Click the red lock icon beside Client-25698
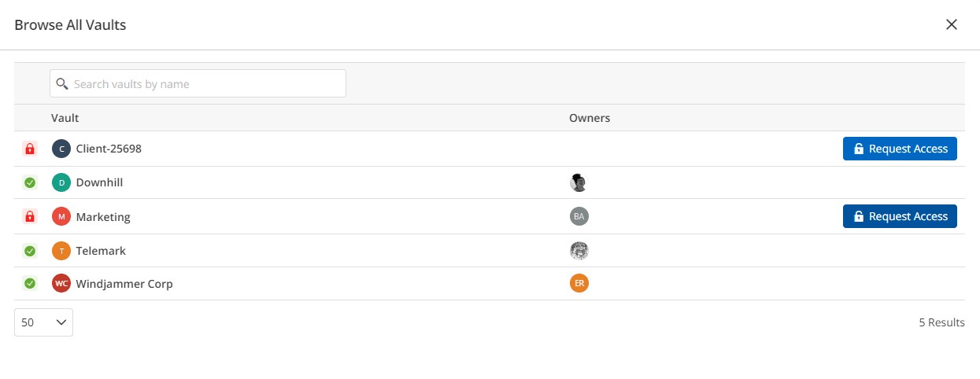The width and height of the screenshot is (980, 379). (x=30, y=149)
